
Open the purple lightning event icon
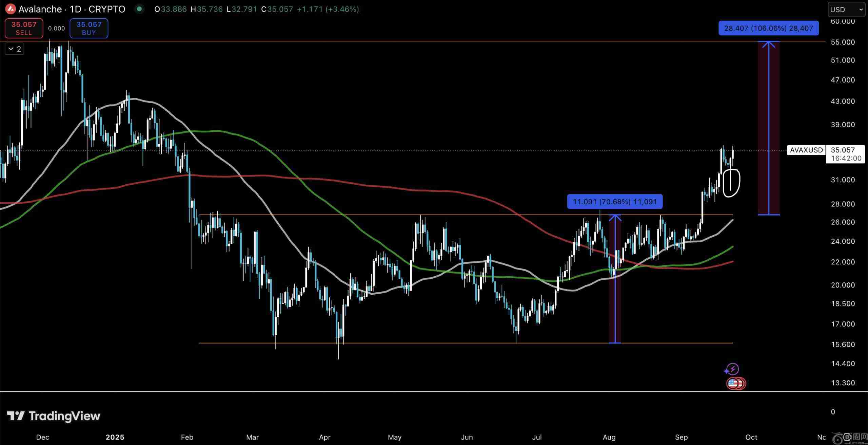(732, 369)
